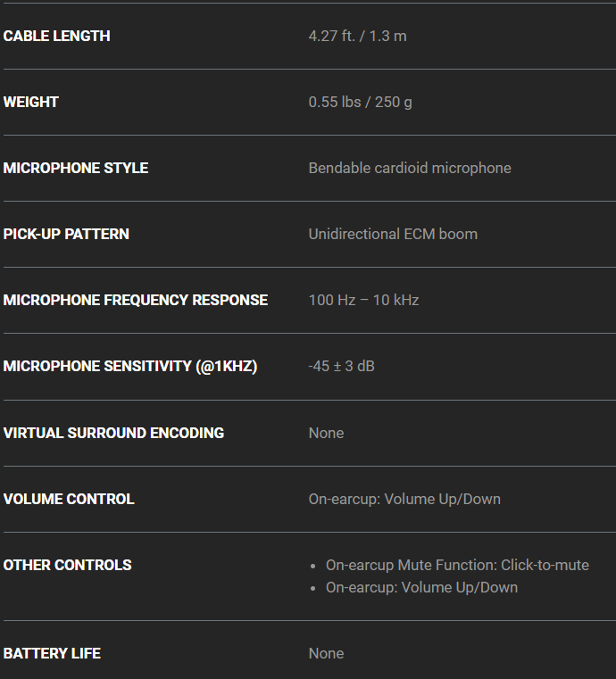Screen dimensions: 616x679
Task: Click the OTHER CONTROLS heading
Action: click(68, 566)
